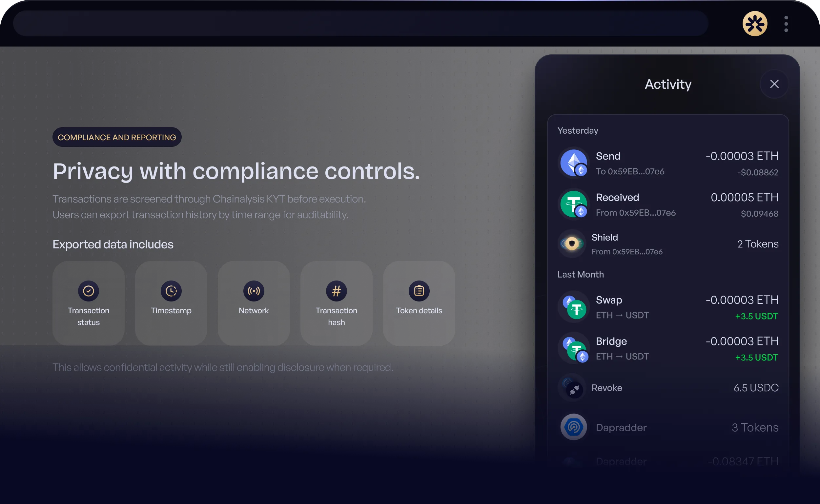Click the Network signal icon
This screenshot has width=820, height=504.
click(254, 291)
